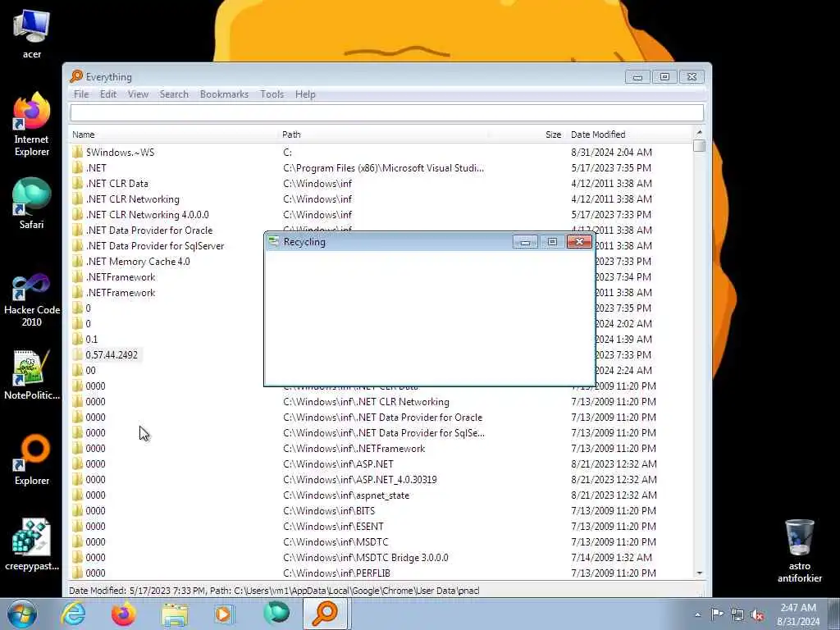
Task: Open the Safari desktop shortcut
Action: [x=32, y=203]
